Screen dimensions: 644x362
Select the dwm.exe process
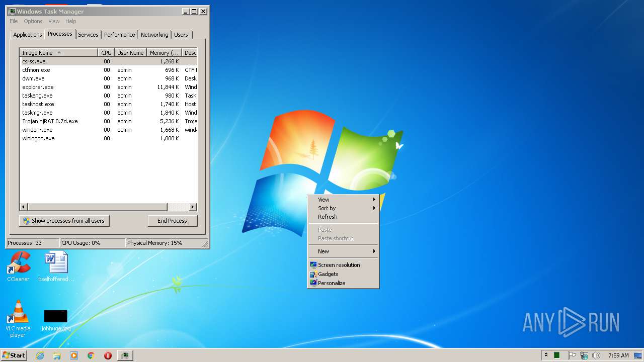pyautogui.click(x=108, y=78)
